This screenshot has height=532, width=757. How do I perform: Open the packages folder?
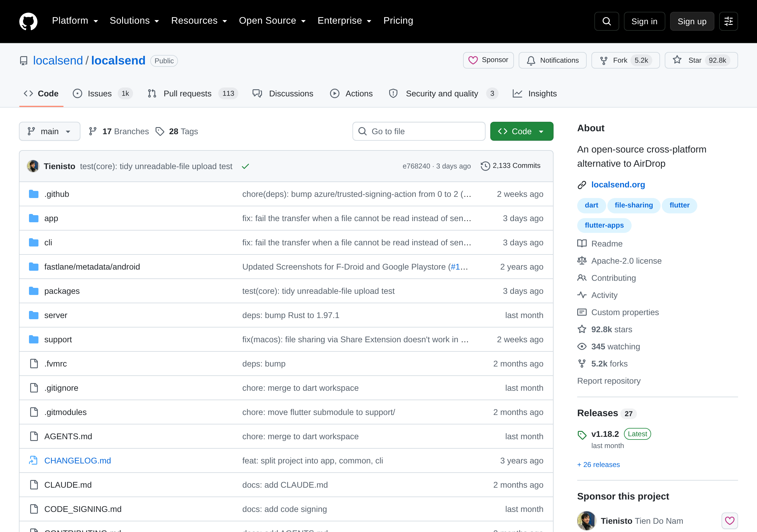(62, 291)
